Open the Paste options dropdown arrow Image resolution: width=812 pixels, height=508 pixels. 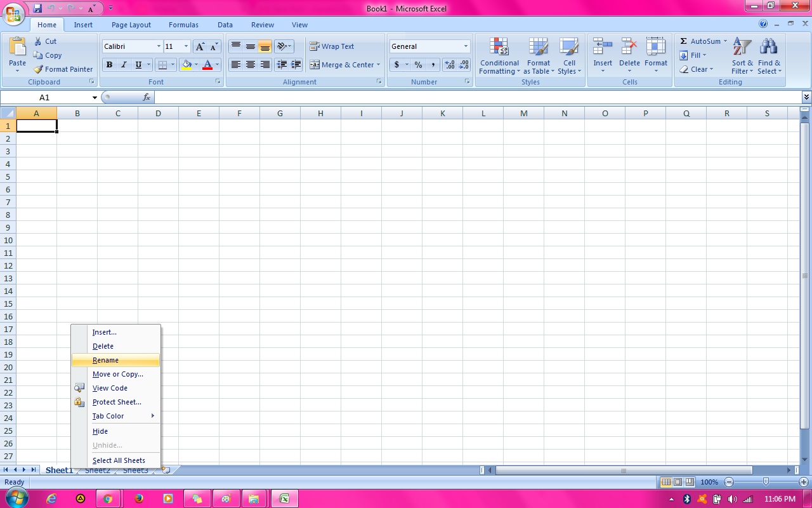pyautogui.click(x=17, y=71)
